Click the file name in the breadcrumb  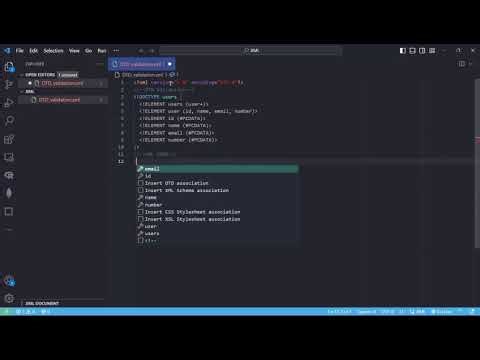point(142,75)
